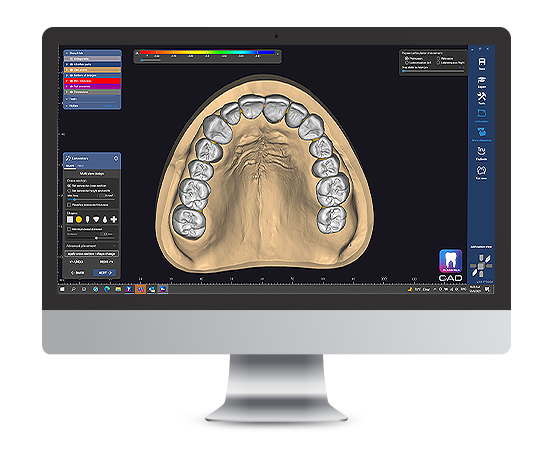Click the articulator movement slider handle
The height and width of the screenshot is (450, 550).
point(403,71)
